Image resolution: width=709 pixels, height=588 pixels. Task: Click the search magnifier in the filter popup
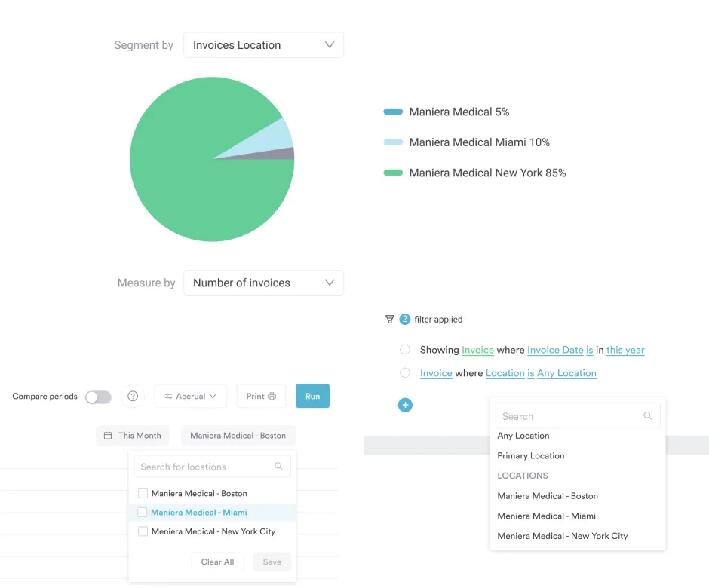click(649, 415)
